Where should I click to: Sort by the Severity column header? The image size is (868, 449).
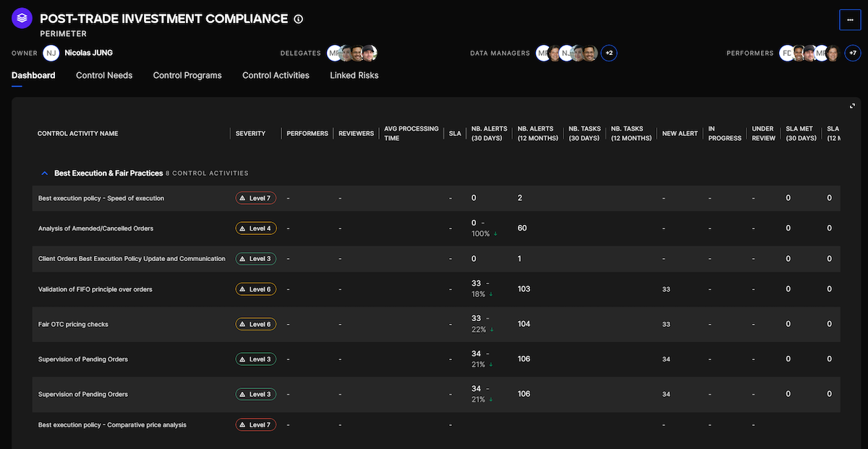250,134
